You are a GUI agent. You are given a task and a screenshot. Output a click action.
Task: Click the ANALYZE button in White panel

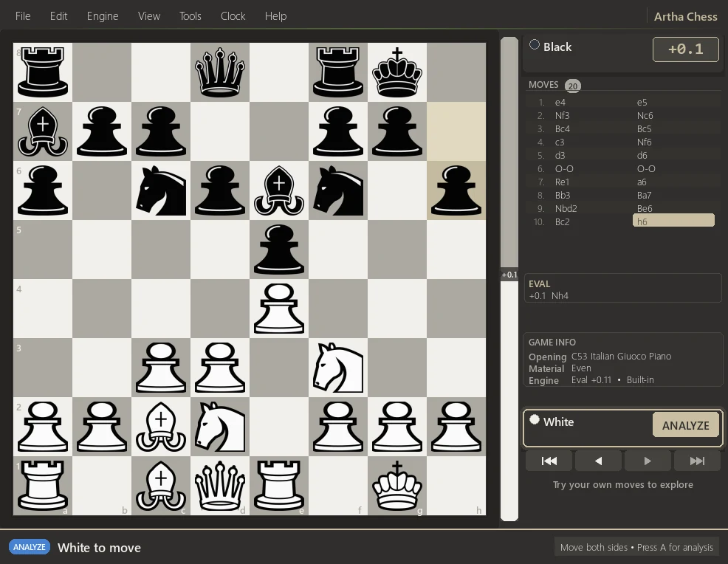(686, 425)
